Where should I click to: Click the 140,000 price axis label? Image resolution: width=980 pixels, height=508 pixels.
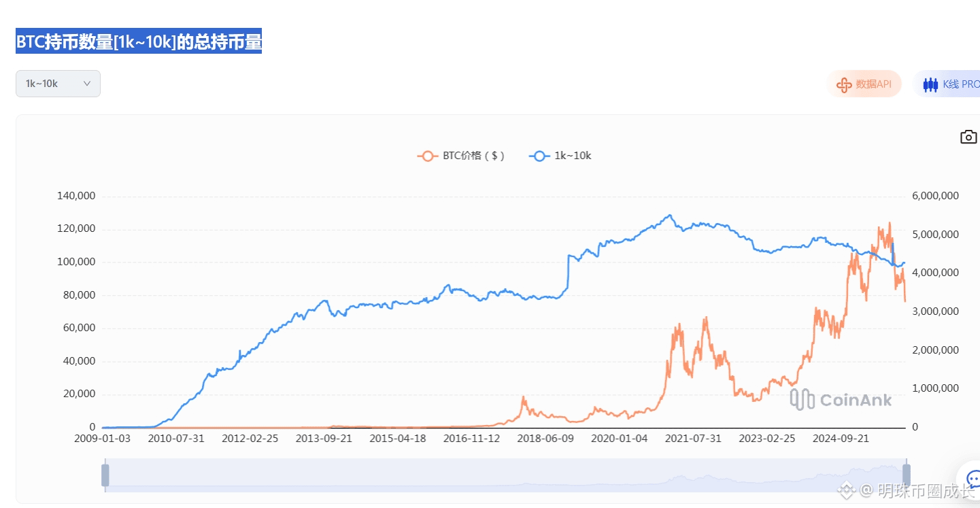(75, 196)
